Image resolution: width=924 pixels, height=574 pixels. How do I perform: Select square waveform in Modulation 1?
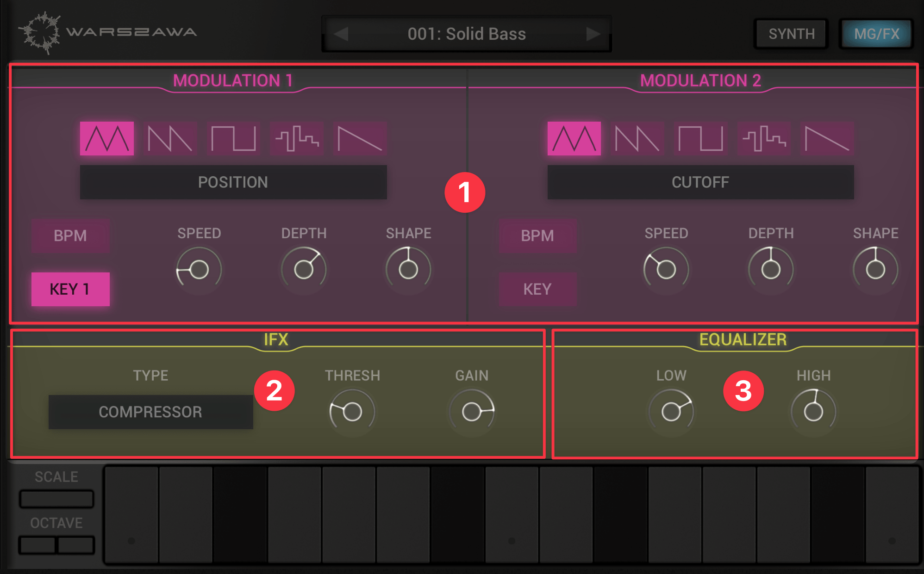[x=233, y=138]
